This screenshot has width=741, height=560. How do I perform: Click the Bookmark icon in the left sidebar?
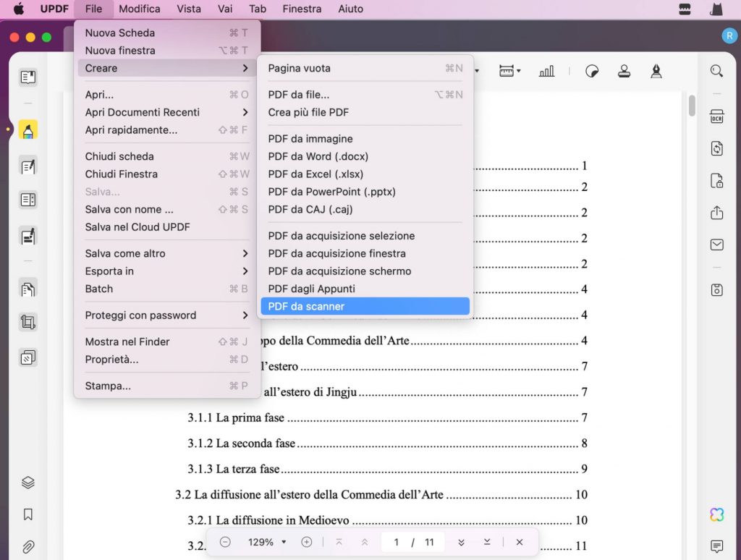coord(27,514)
